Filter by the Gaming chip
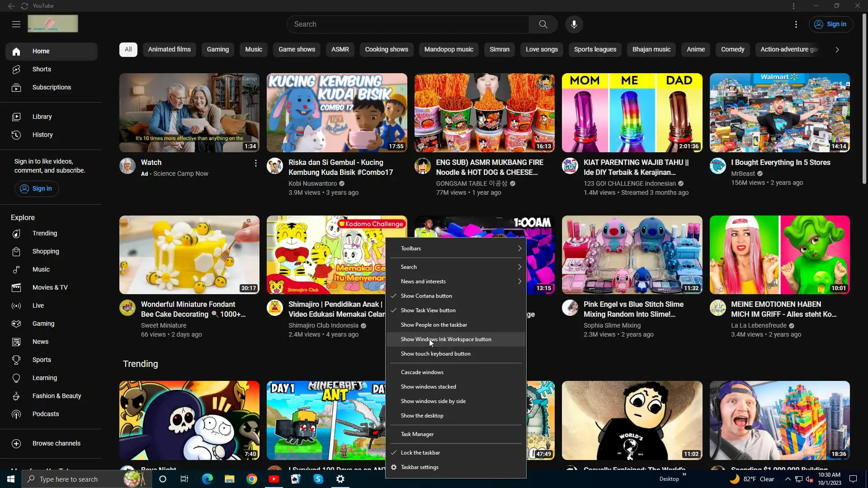 click(x=217, y=50)
